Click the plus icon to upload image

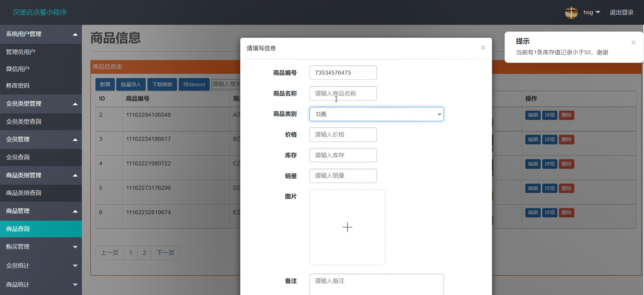pos(347,227)
